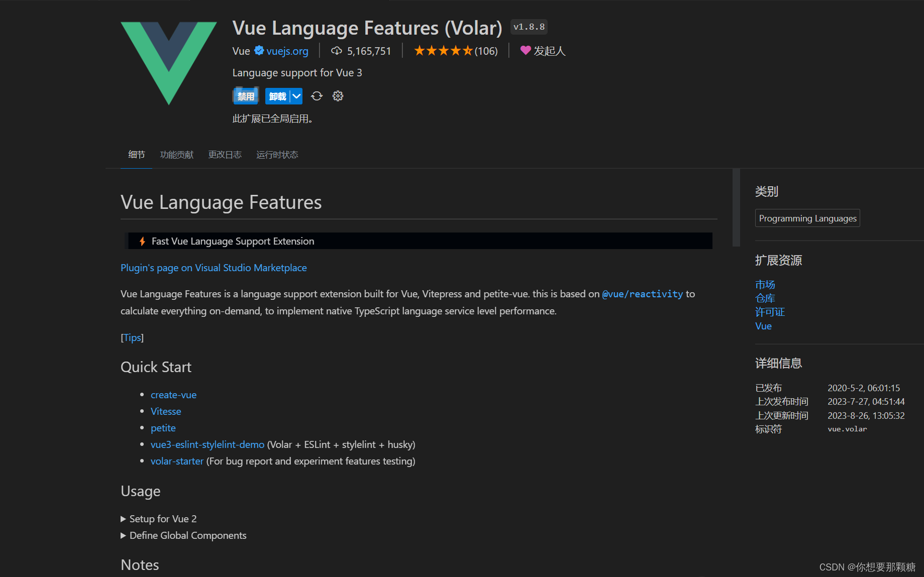
Task: Visit the vuejs.org publisher link
Action: click(x=287, y=51)
